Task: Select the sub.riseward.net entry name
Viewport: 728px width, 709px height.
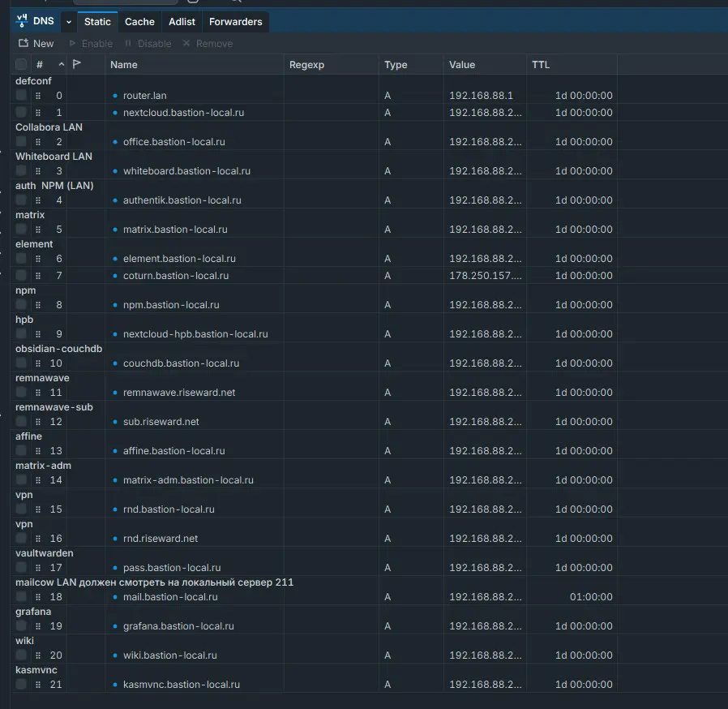Action: [x=161, y=422]
